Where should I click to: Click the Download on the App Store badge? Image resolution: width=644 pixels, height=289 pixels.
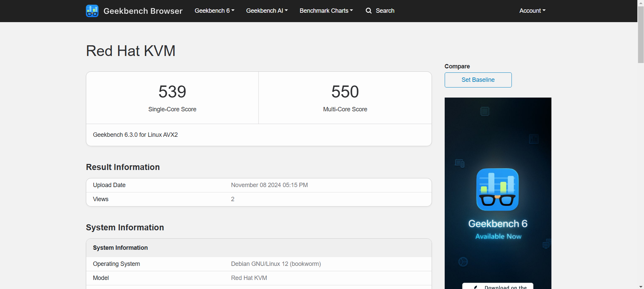tap(498, 286)
